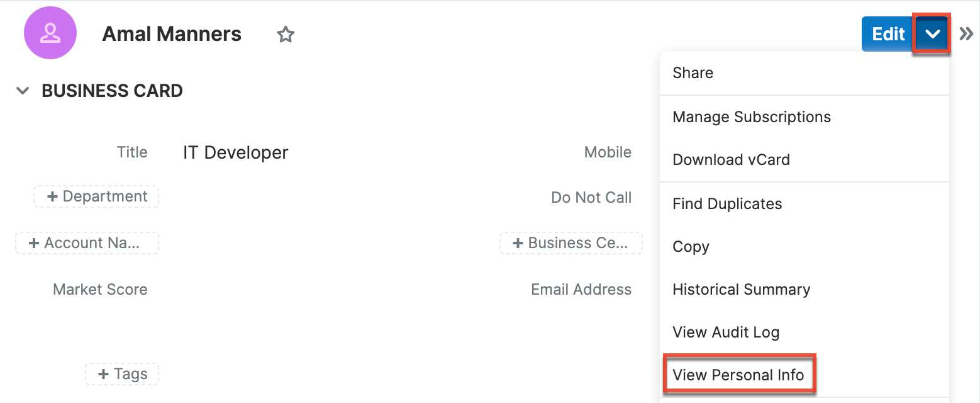The width and height of the screenshot is (980, 403).
Task: Add an Account Name using the plus field
Action: [87, 243]
